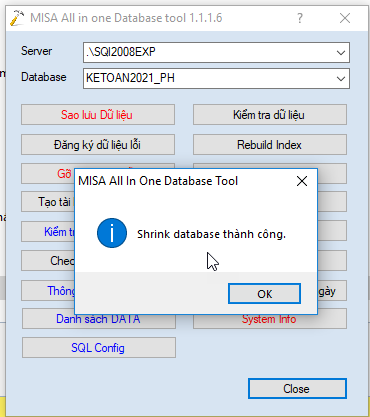Click the 'Server' label
Image resolution: width=370 pixels, height=417 pixels.
(x=37, y=51)
